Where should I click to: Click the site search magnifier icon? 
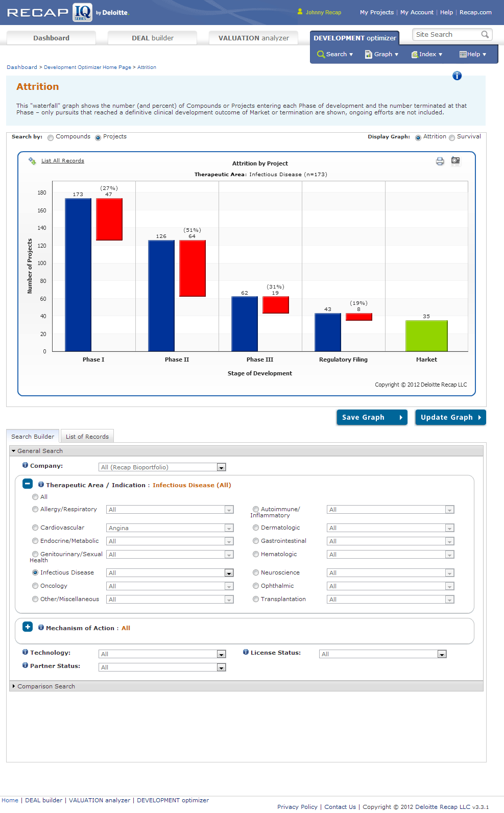(x=485, y=35)
